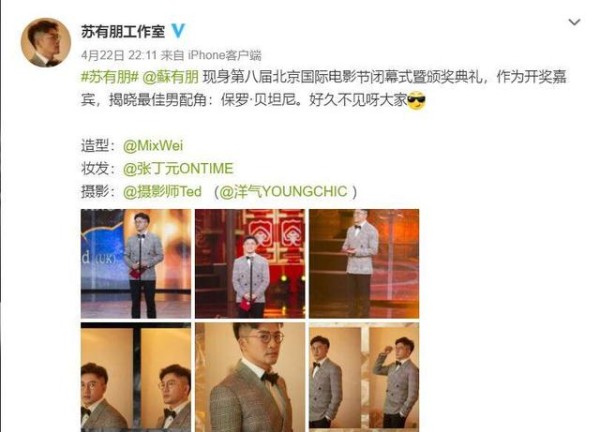The image size is (600, 432).
Task: Open the 苏有朋工作室 account name link
Action: (x=123, y=31)
